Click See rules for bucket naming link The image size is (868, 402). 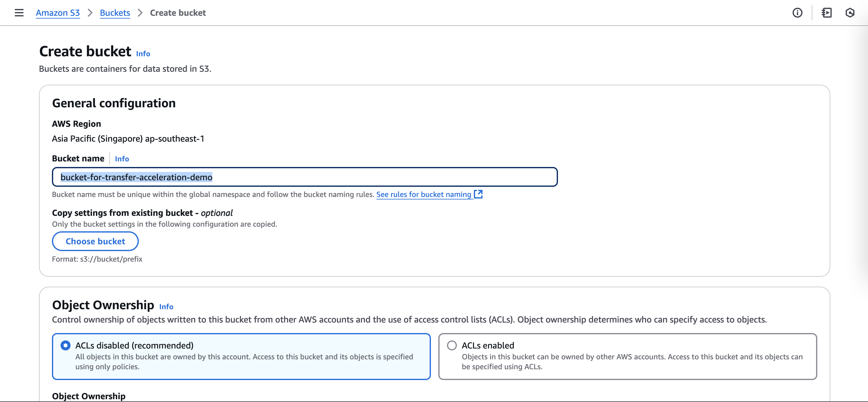tap(423, 195)
